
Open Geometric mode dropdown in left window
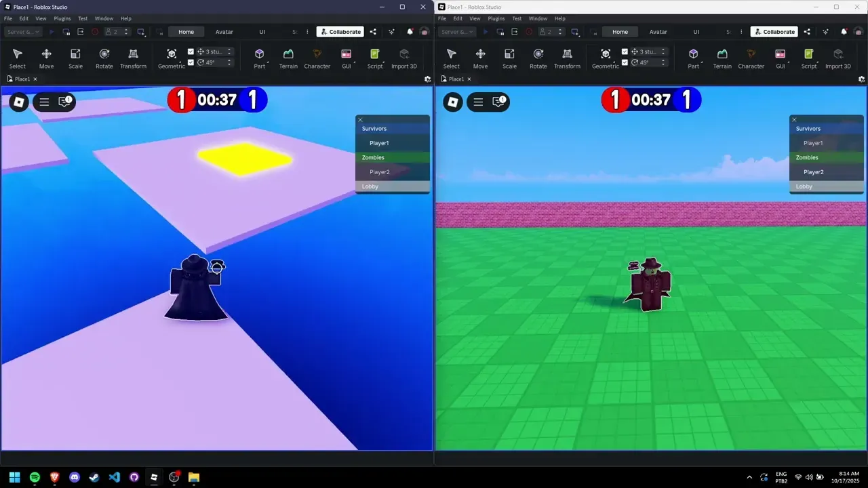point(172,58)
